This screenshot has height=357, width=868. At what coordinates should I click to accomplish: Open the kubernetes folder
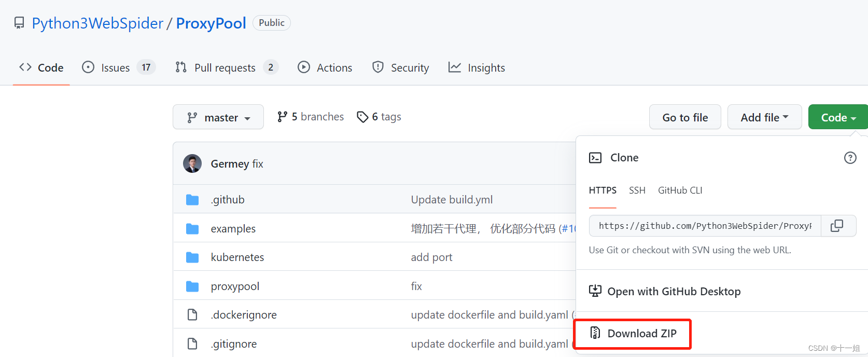[237, 257]
